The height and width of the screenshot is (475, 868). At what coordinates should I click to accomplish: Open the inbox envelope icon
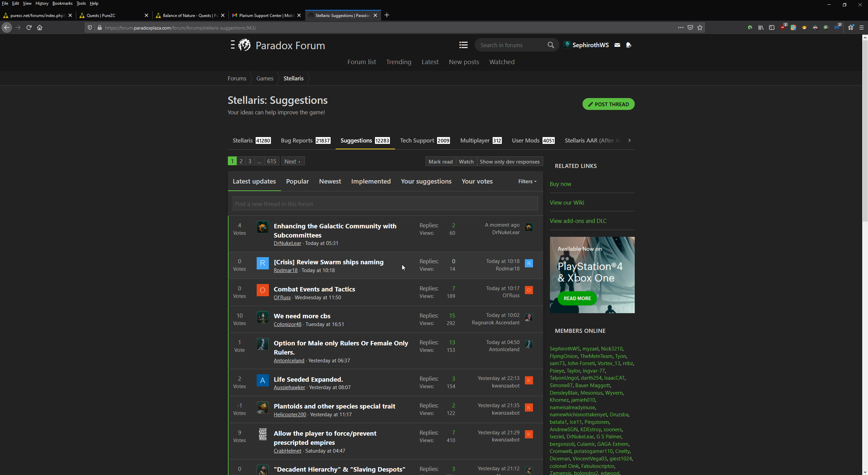pos(617,45)
